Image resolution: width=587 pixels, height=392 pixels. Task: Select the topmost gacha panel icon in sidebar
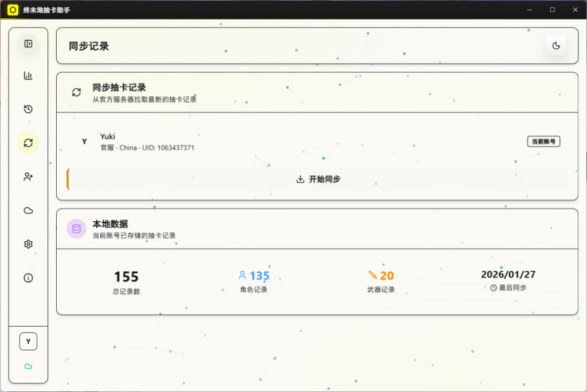point(28,44)
